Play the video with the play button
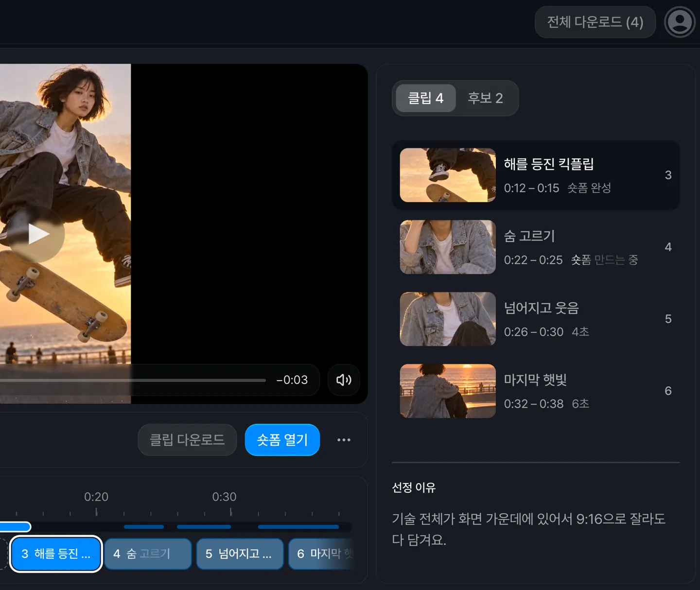The width and height of the screenshot is (700, 590). coord(36,234)
